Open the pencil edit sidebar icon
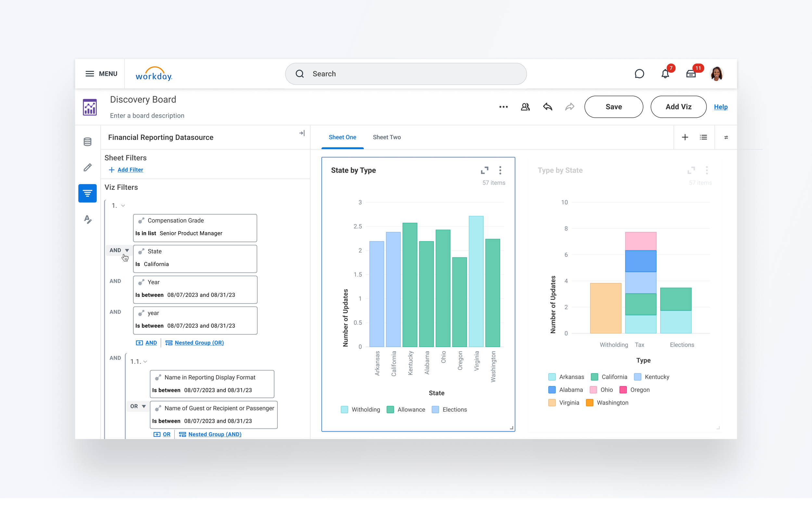812x516 pixels. (x=87, y=167)
